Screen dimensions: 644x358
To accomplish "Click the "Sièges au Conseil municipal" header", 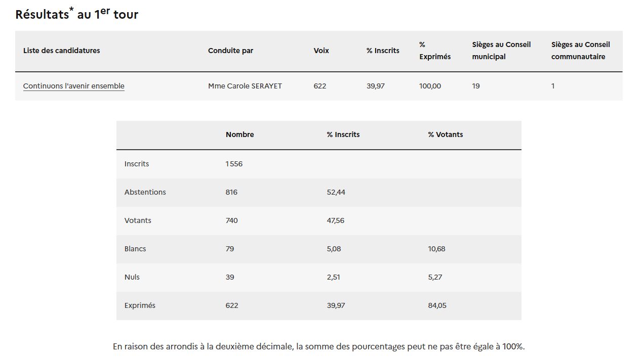I will pos(501,51).
